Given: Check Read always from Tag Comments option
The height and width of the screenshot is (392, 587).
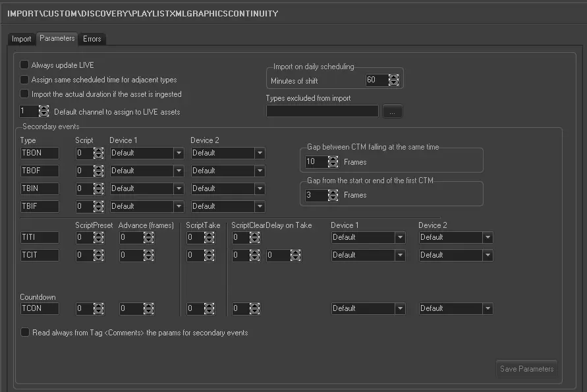Looking at the screenshot, I should tap(24, 333).
